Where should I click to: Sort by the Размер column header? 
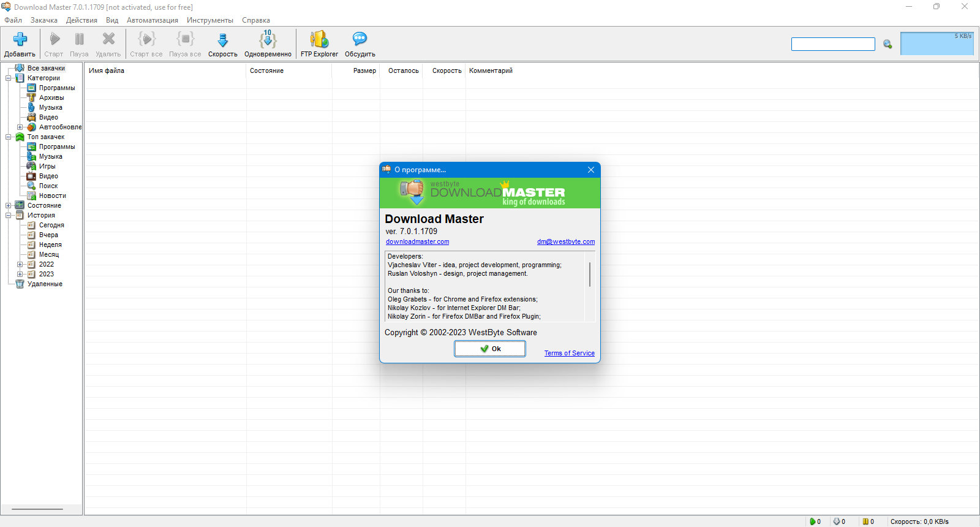356,70
